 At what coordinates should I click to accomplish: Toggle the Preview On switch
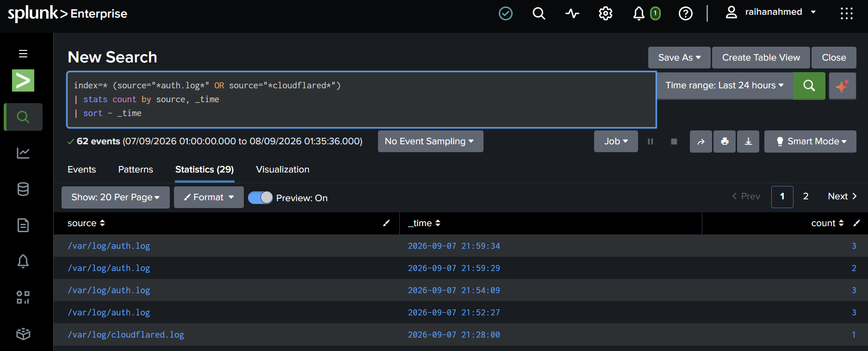click(x=260, y=197)
